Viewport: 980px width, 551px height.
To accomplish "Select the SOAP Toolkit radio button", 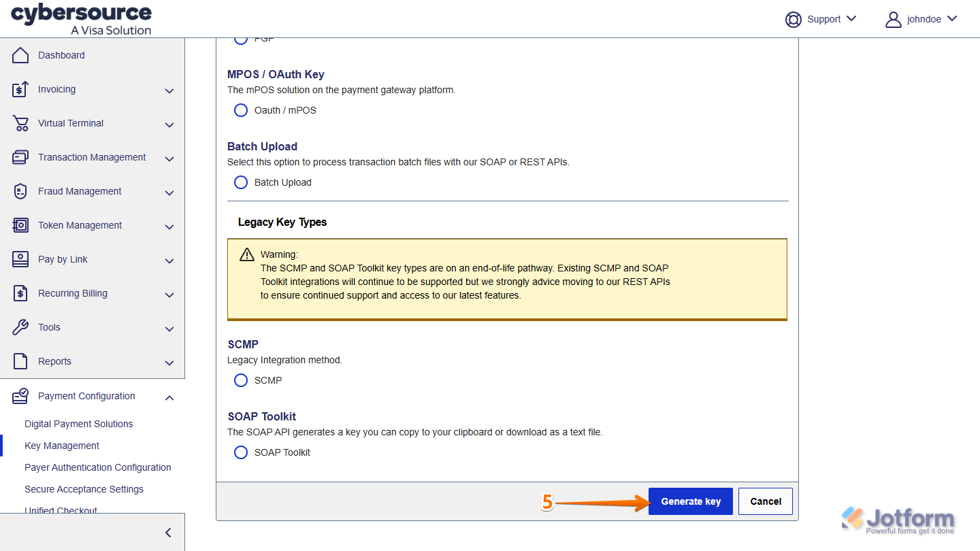I will coord(241,452).
